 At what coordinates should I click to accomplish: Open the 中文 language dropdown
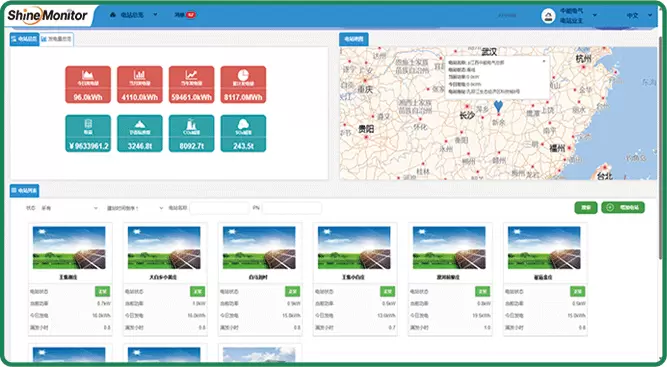click(639, 15)
